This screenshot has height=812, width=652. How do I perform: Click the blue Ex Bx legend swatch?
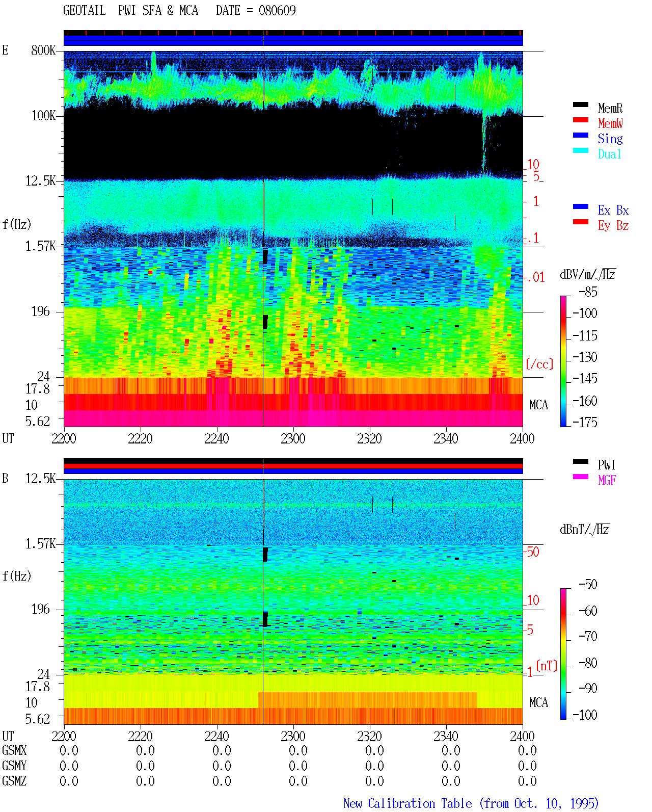click(581, 207)
